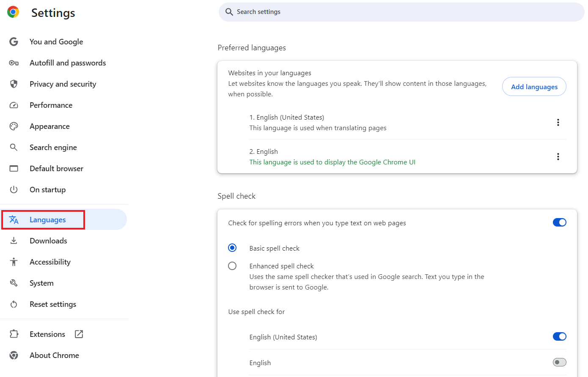Click the Add languages button
The height and width of the screenshot is (377, 588).
(x=534, y=87)
